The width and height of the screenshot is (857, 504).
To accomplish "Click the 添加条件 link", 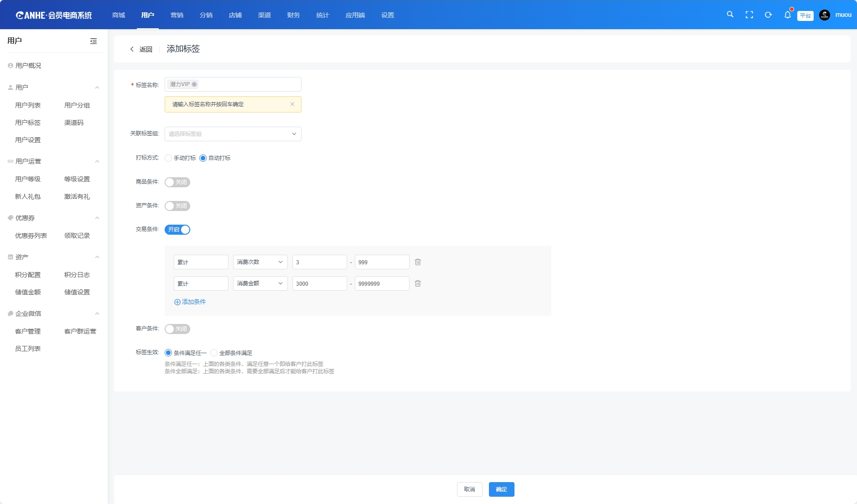I will (190, 302).
